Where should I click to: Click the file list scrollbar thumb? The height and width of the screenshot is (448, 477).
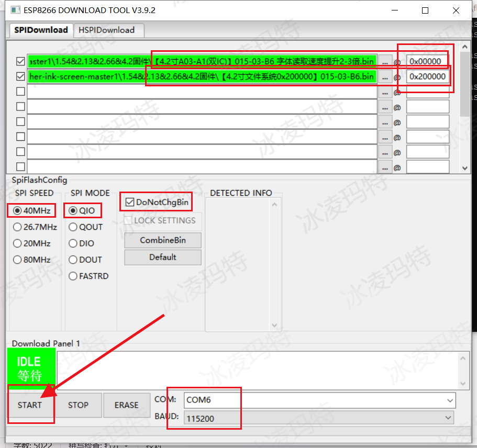tap(465, 84)
